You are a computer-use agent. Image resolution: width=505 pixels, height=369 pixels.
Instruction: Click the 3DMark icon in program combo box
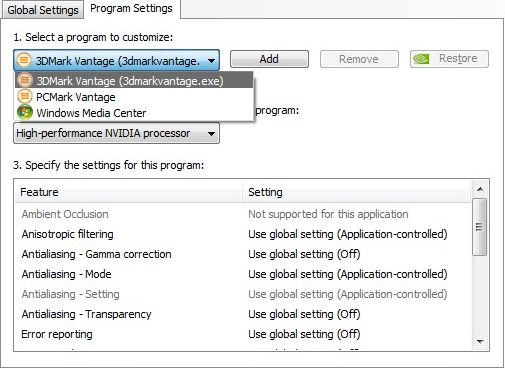[x=24, y=60]
